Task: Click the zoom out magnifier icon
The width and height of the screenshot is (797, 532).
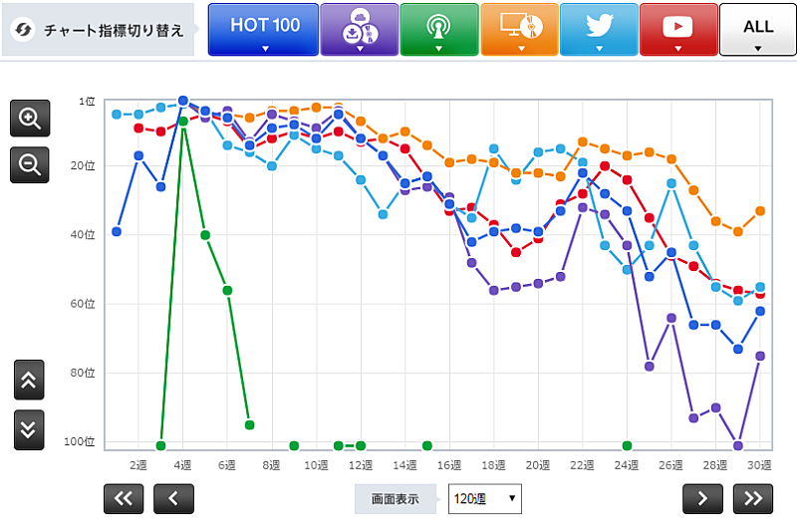Action: [x=30, y=164]
